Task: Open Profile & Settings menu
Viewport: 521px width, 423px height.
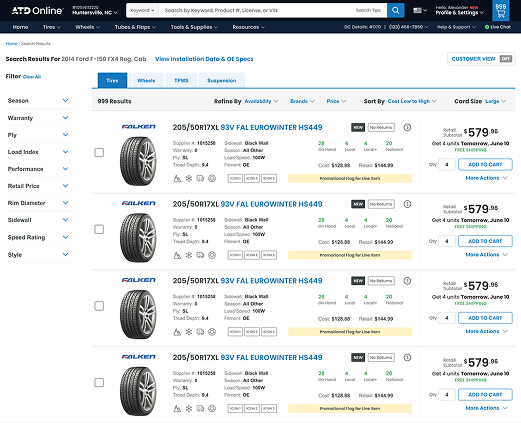Action: coord(460,12)
